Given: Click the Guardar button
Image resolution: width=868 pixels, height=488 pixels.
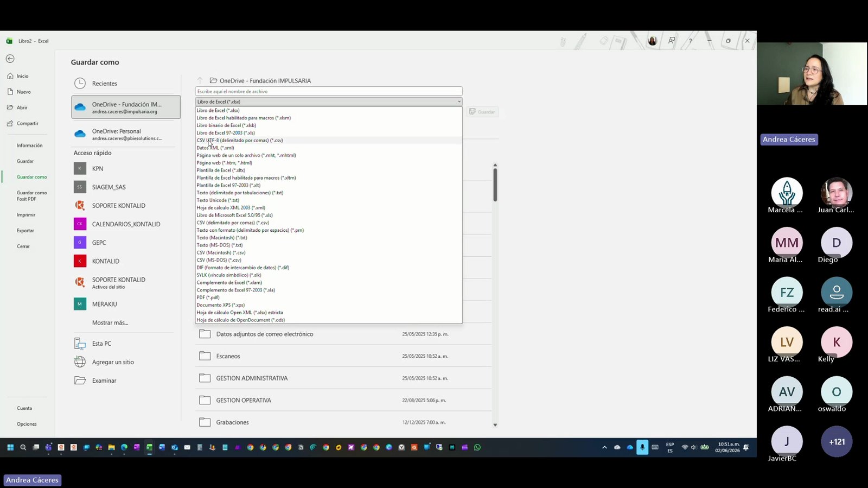Looking at the screenshot, I should point(482,112).
